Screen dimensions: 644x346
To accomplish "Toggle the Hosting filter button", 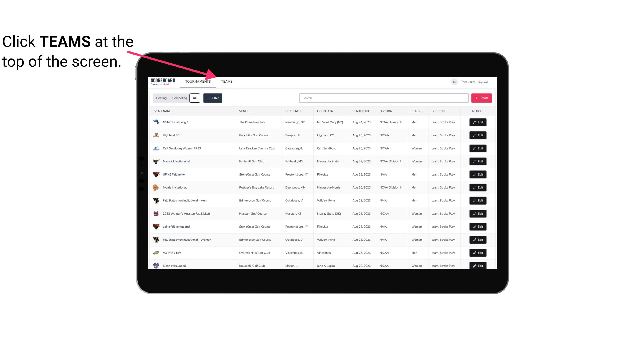I will point(161,98).
